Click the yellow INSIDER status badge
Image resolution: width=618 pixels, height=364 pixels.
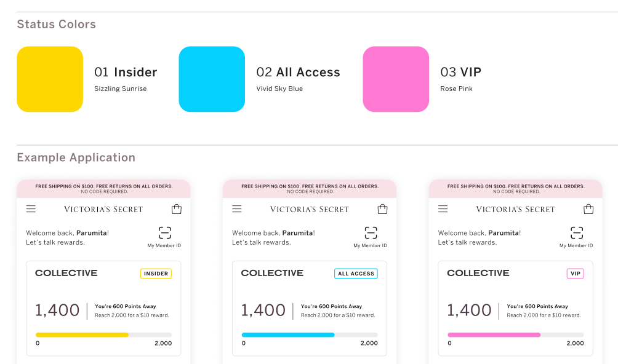(156, 274)
